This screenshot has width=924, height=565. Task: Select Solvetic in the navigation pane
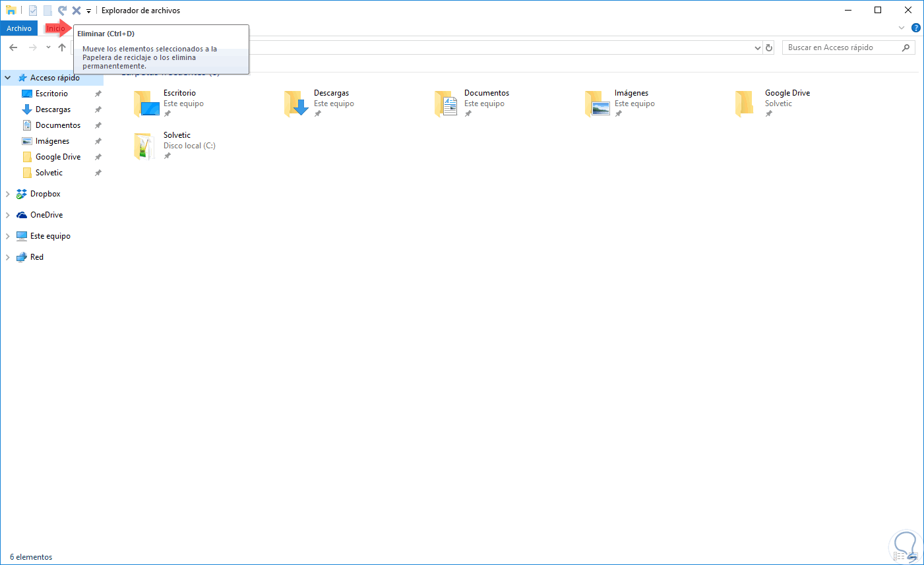click(x=49, y=173)
